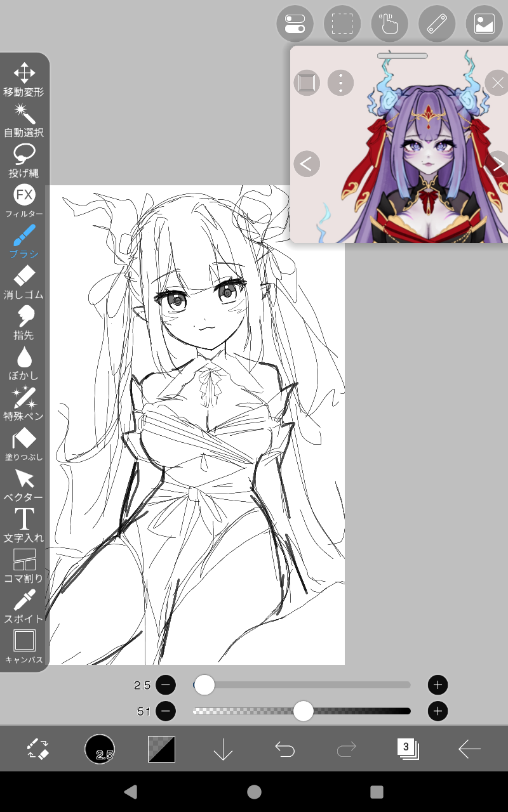The width and height of the screenshot is (508, 812).
Task: Tap the Android back navigation button
Action: [x=131, y=791]
